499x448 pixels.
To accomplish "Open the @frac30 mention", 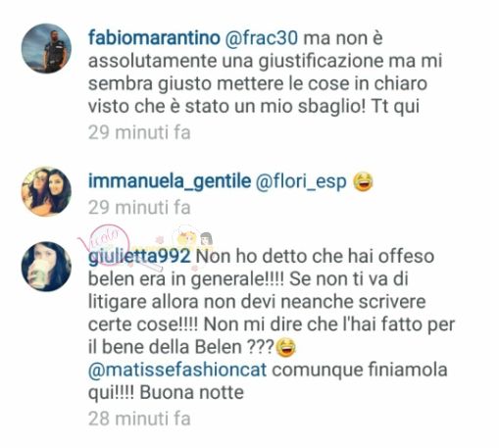I will click(x=262, y=38).
